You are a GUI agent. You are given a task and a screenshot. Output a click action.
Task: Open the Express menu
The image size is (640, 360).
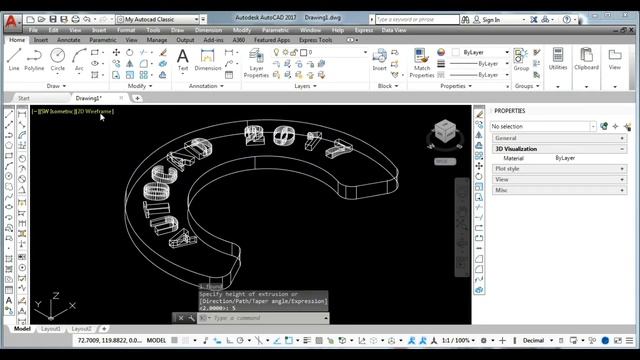pyautogui.click(x=364, y=30)
